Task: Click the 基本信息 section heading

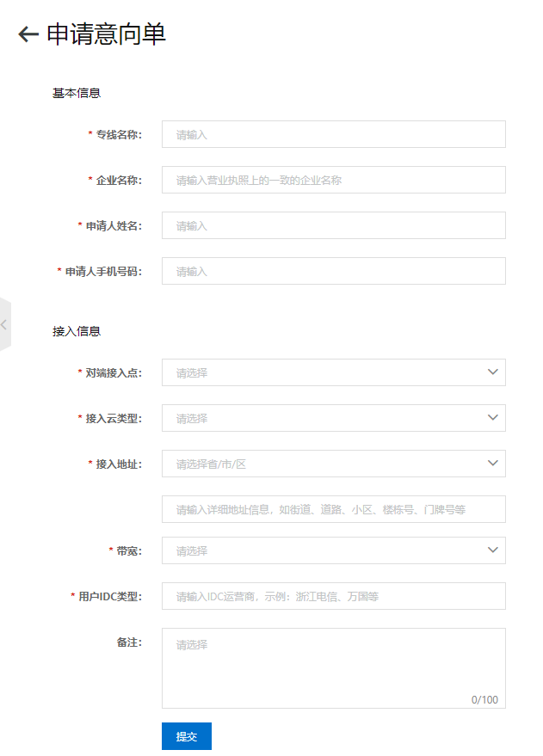Action: point(77,93)
